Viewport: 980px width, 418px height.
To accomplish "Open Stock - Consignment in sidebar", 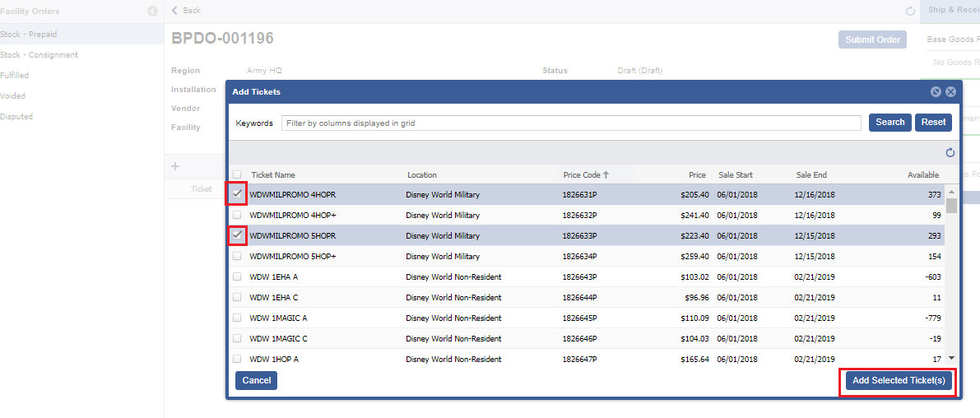I will [x=39, y=55].
